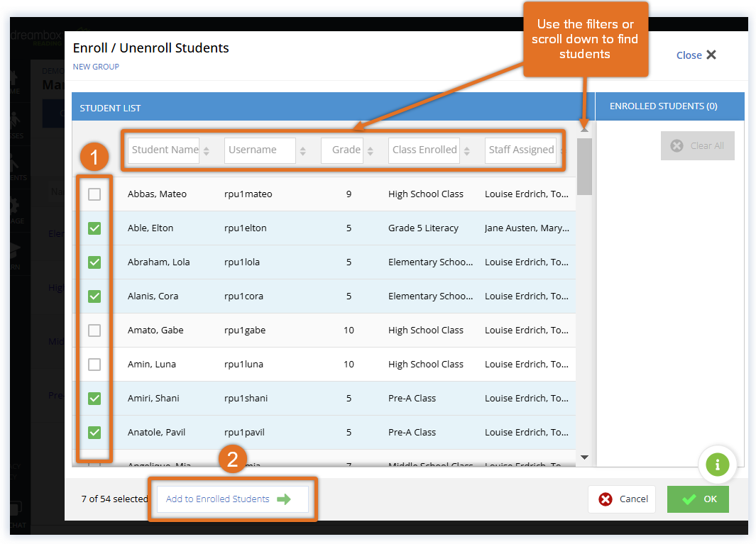
Task: Click Pre-A Class in Amiri, Shani row
Action: (412, 399)
